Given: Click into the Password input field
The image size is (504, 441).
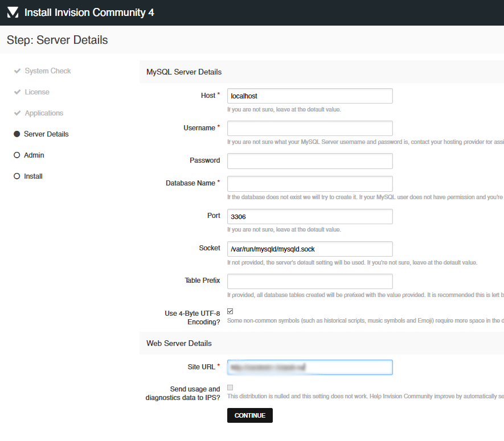Looking at the screenshot, I should pyautogui.click(x=310, y=161).
